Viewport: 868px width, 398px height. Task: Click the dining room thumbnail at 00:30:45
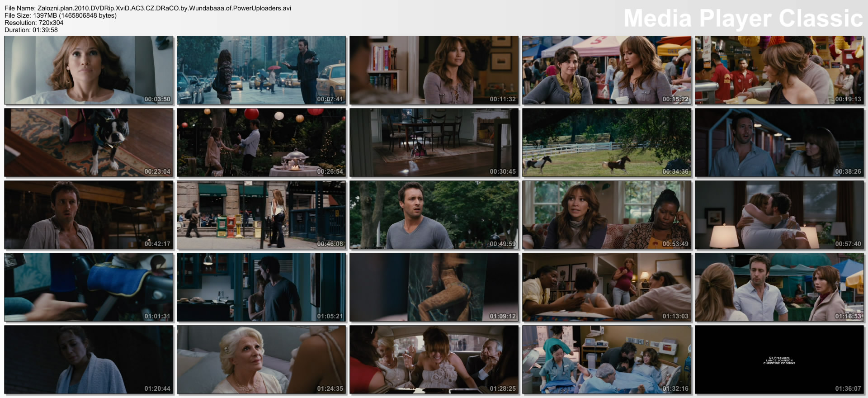434,142
